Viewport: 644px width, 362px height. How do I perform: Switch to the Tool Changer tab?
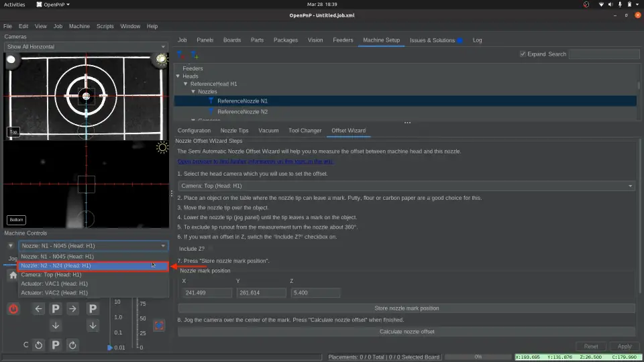[305, 130]
